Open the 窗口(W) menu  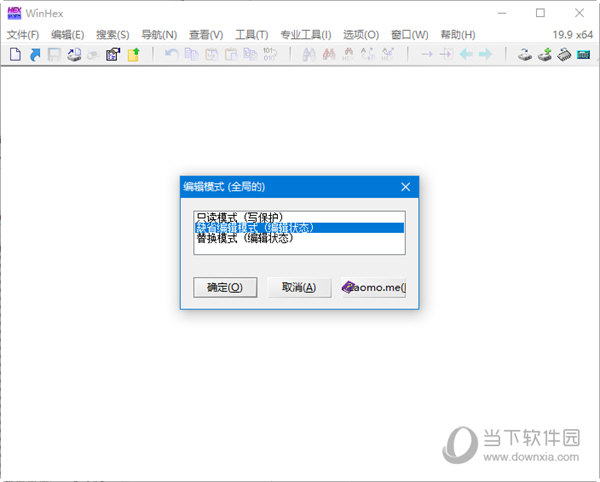(x=409, y=35)
